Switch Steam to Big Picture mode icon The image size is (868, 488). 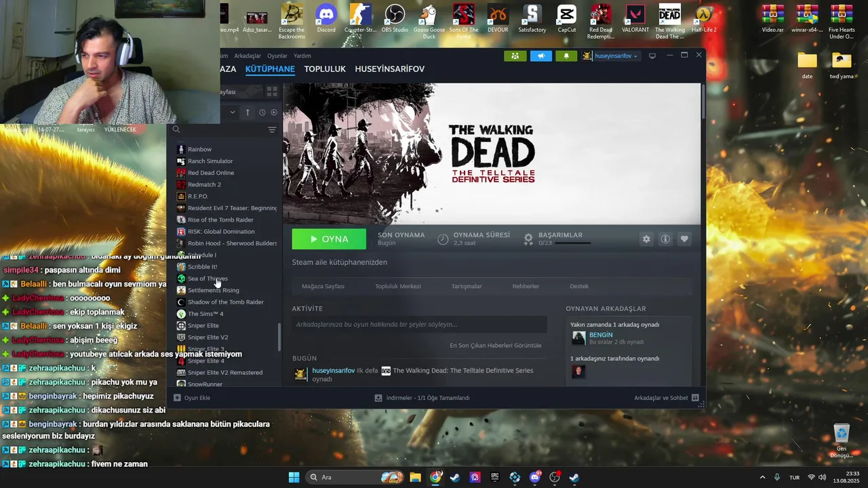(652, 56)
